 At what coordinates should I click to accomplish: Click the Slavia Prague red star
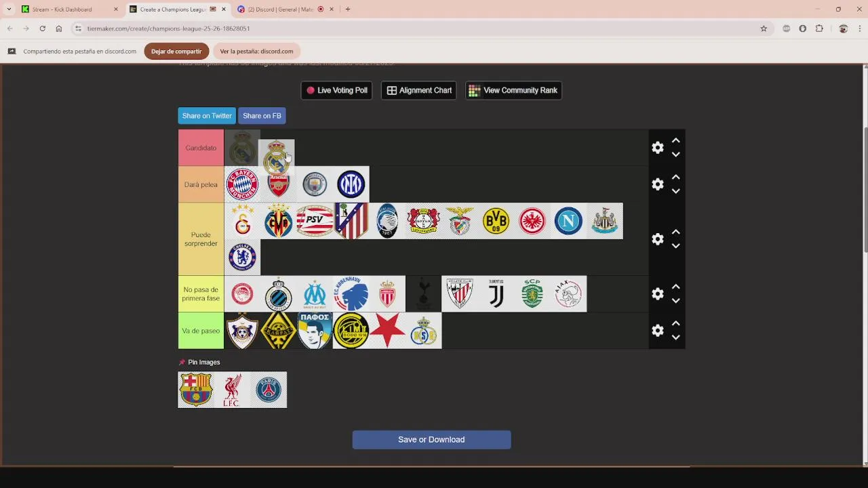pyautogui.click(x=387, y=331)
